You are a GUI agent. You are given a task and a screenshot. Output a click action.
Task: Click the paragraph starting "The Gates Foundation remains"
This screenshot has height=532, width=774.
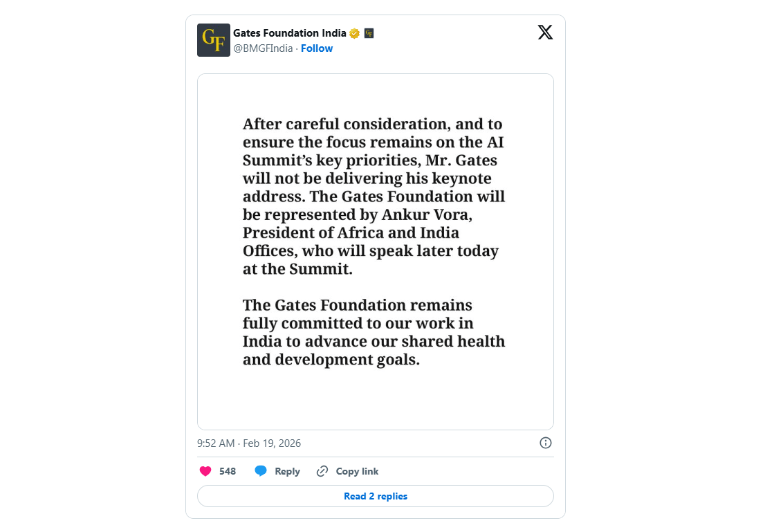click(374, 332)
